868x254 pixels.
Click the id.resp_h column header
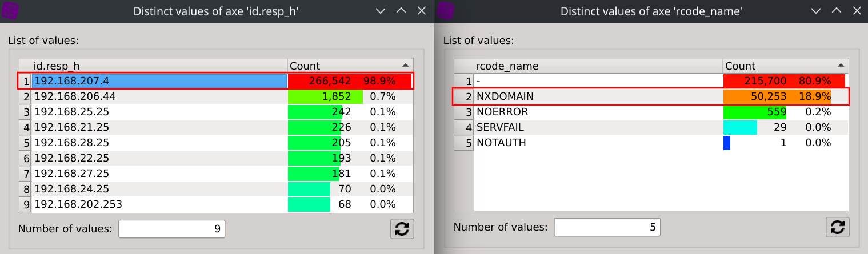click(x=159, y=66)
